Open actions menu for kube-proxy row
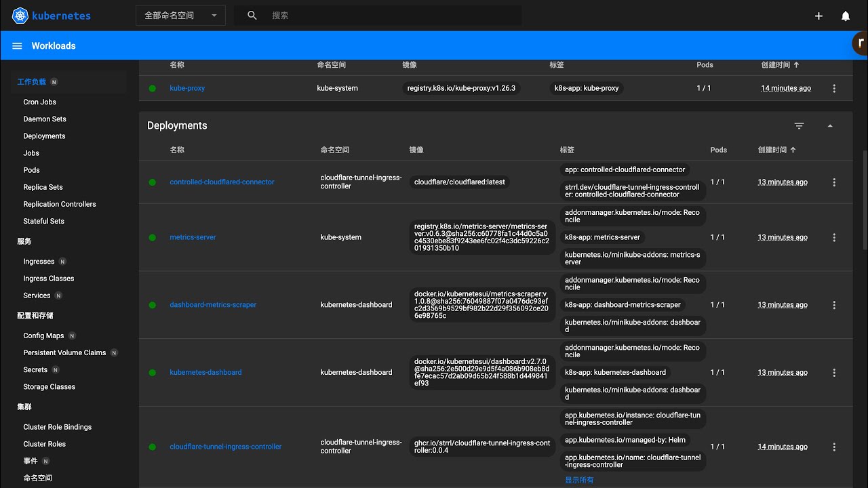Screen dimensions: 868x488 click(834, 88)
